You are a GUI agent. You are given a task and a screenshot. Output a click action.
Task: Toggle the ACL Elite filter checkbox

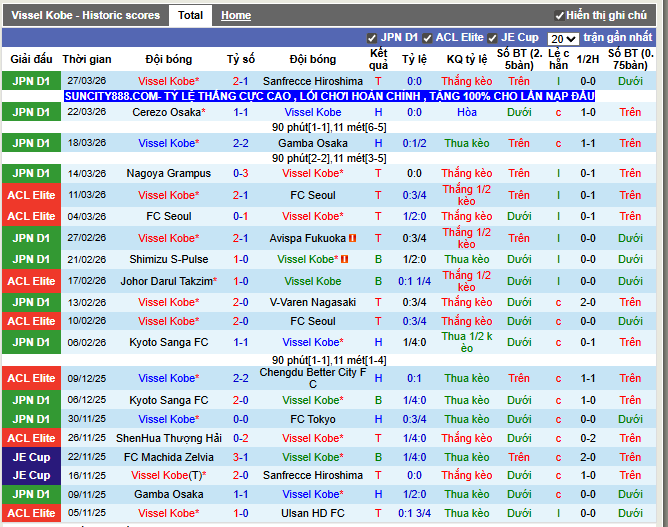tap(427, 38)
